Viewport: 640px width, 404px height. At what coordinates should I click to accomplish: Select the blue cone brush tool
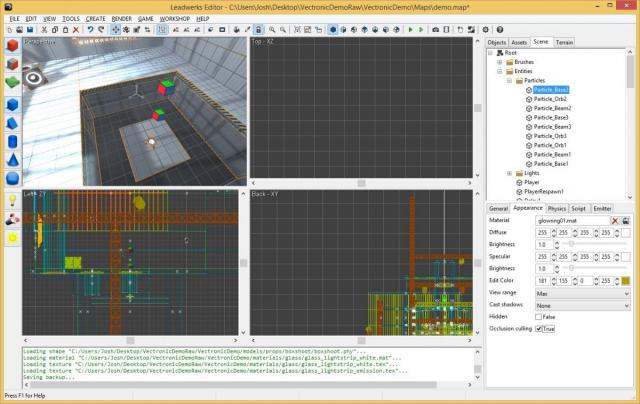point(12,159)
